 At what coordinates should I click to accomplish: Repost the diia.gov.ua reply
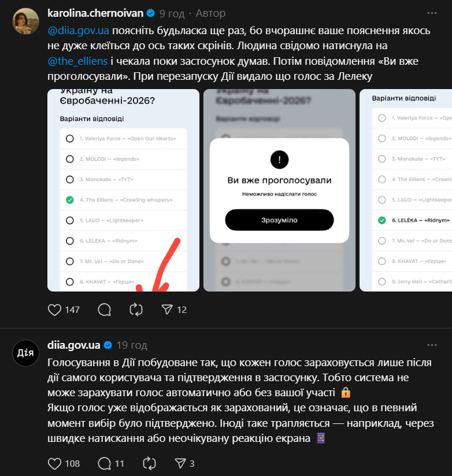(x=149, y=463)
